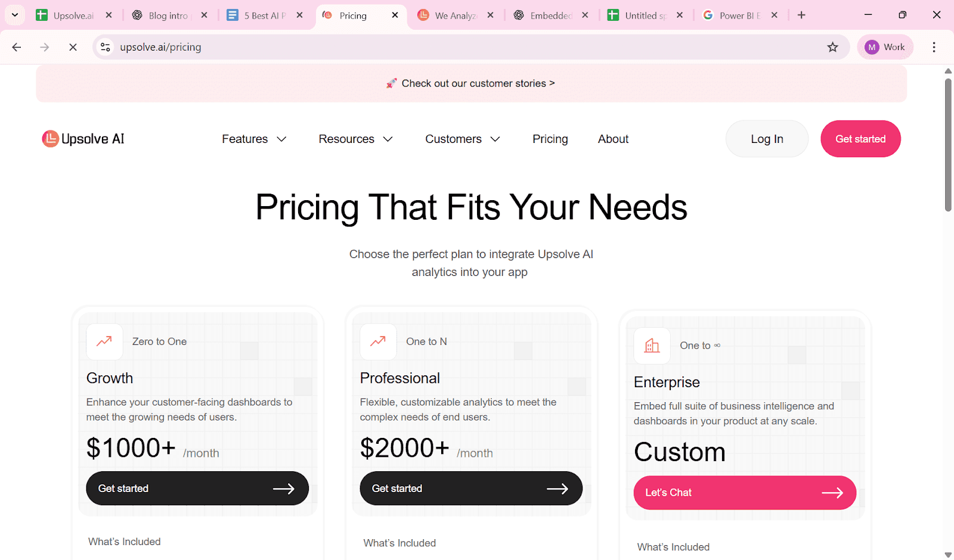Open a new tab with the plus icon
The width and height of the screenshot is (954, 560).
click(x=801, y=15)
